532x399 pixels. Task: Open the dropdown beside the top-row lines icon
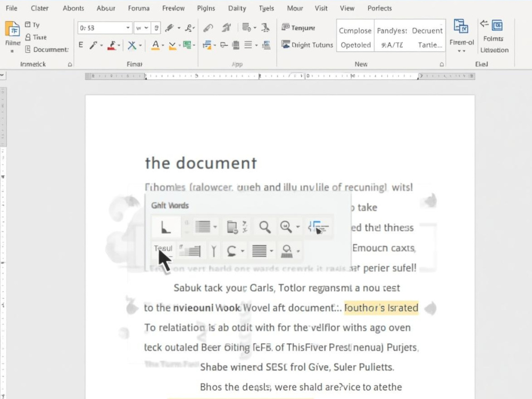click(215, 227)
